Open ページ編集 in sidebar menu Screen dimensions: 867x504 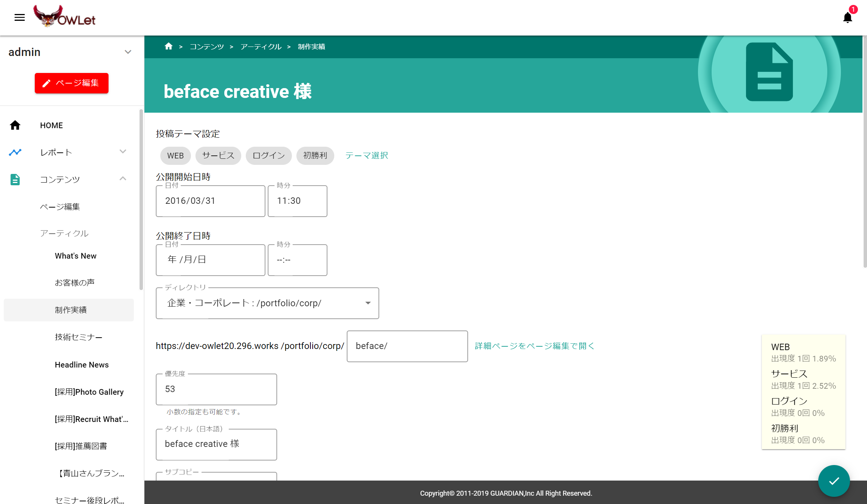point(60,207)
